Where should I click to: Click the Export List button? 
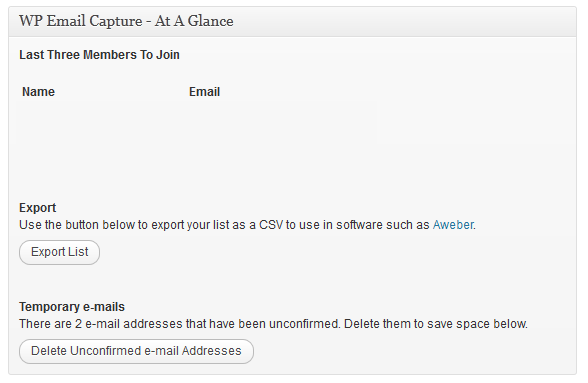coord(59,252)
